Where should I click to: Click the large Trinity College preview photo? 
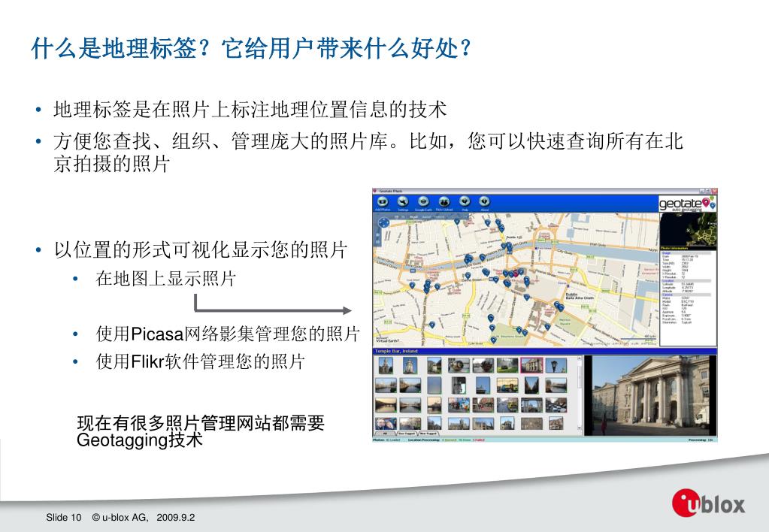[x=650, y=396]
